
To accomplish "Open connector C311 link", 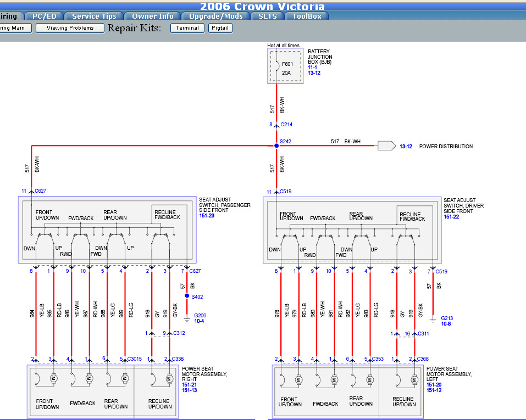I will tap(423, 333).
